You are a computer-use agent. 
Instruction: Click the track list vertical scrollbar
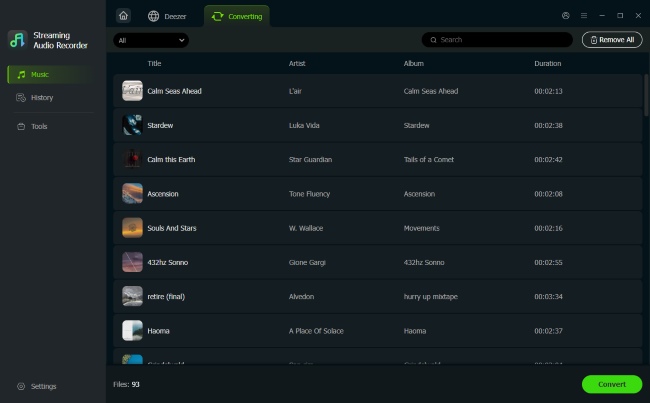pyautogui.click(x=646, y=95)
